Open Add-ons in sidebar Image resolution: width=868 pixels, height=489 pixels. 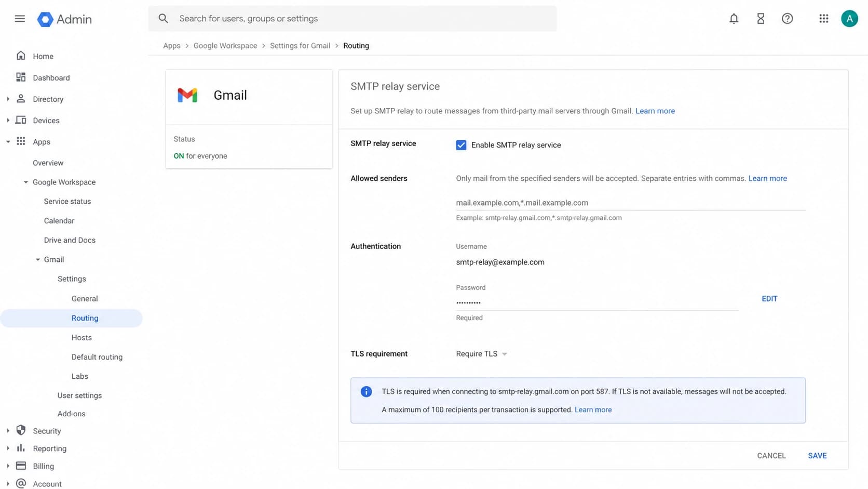(71, 414)
